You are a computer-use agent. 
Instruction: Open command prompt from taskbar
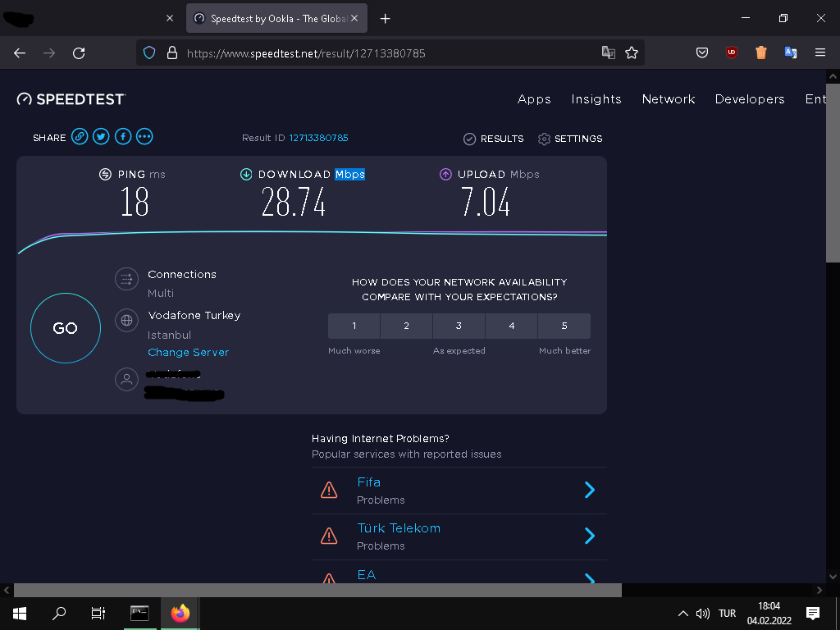pos(139,613)
